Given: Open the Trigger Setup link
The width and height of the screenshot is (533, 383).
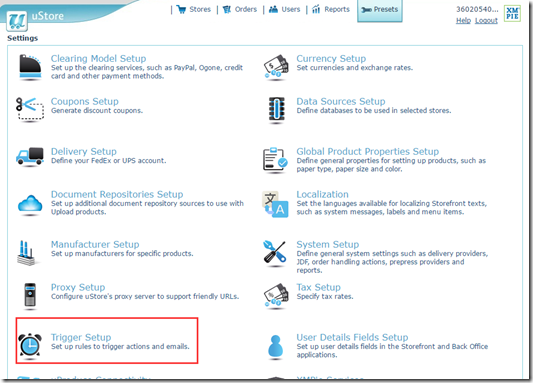Looking at the screenshot, I should point(81,337).
